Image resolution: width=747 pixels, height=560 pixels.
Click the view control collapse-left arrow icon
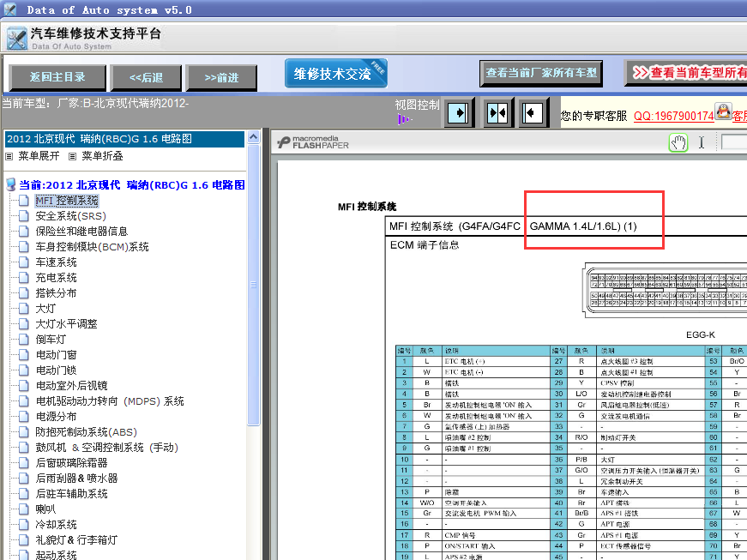(533, 113)
